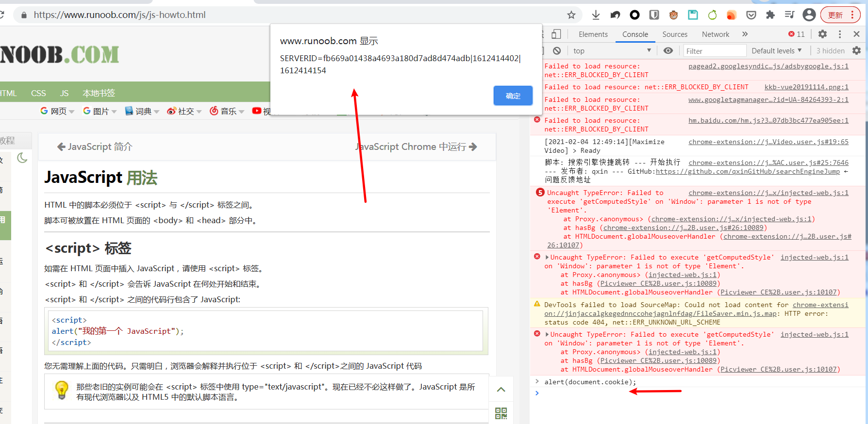Open the Pocket-style shield extension icon
868x424 pixels.
(x=751, y=15)
